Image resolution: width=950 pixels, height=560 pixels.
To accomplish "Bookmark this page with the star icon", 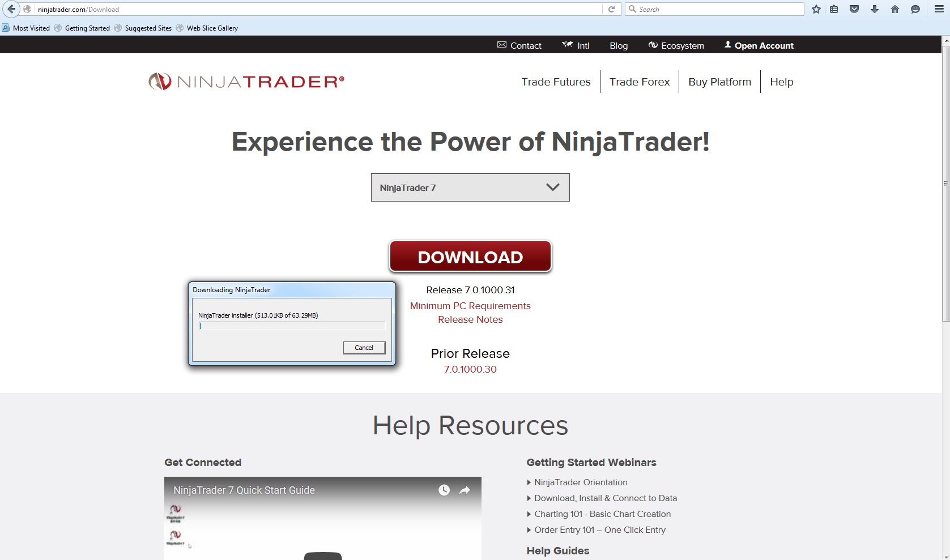I will (816, 9).
